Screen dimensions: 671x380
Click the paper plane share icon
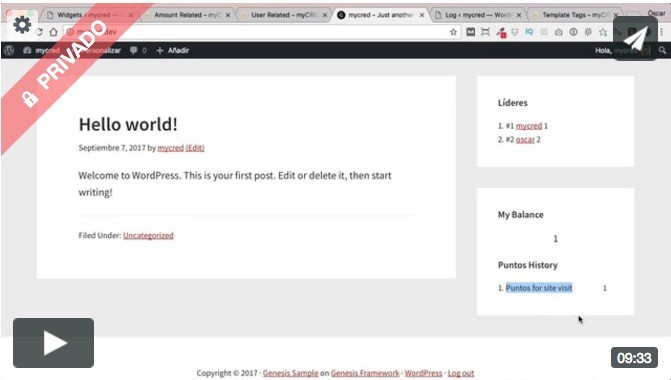635,39
